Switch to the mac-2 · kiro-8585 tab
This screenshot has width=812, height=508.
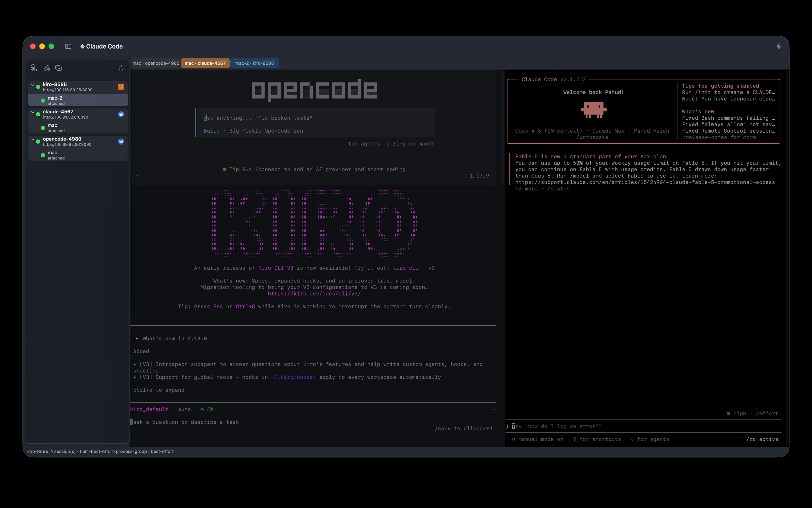[254, 63]
